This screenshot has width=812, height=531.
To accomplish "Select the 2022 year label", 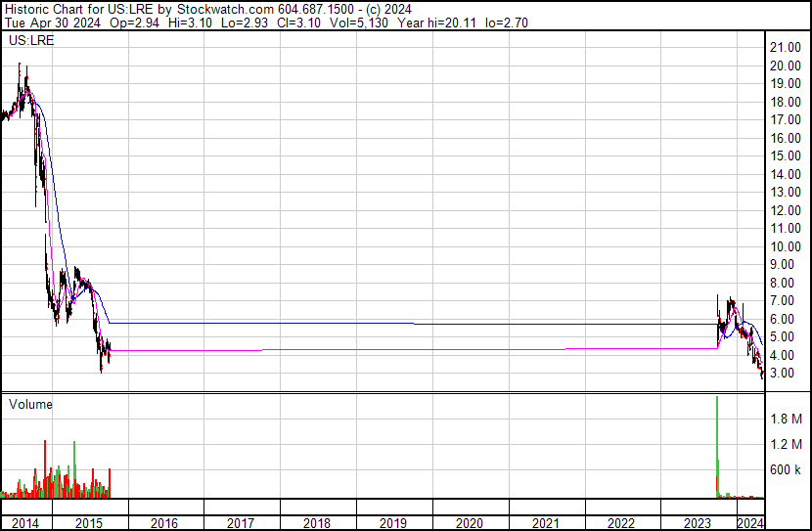I will [623, 523].
